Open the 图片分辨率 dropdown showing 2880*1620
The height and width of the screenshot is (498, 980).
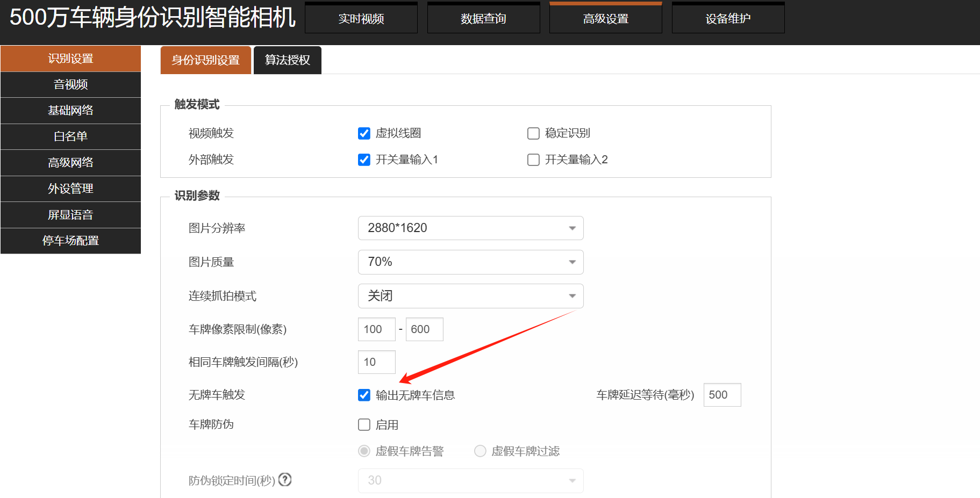pos(471,228)
